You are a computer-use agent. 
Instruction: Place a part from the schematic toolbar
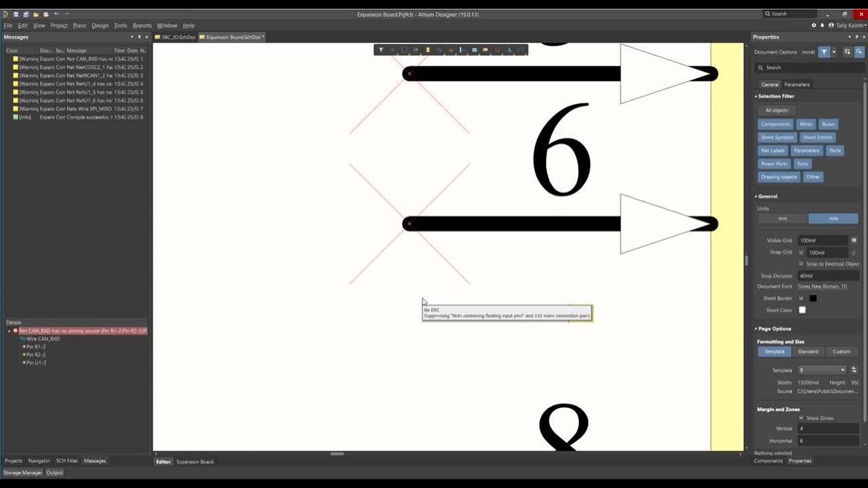[x=427, y=49]
